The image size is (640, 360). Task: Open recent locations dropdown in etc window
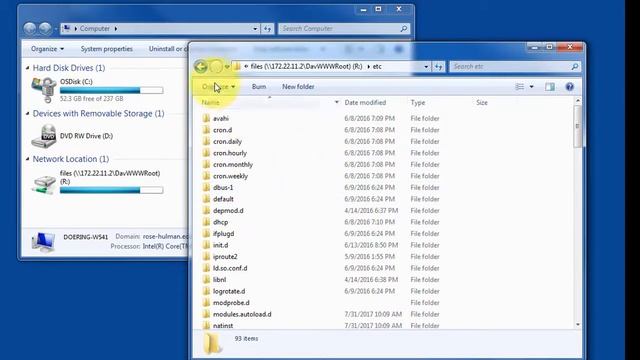pos(227,67)
